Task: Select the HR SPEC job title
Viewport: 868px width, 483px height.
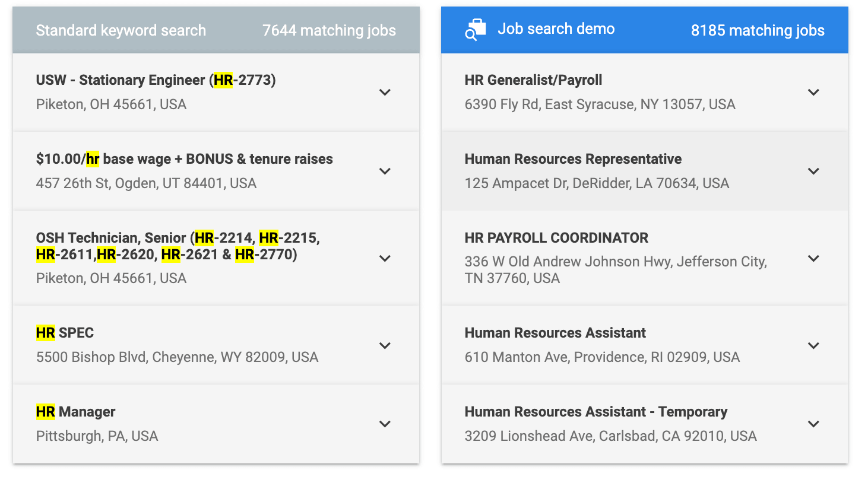Action: (65, 333)
